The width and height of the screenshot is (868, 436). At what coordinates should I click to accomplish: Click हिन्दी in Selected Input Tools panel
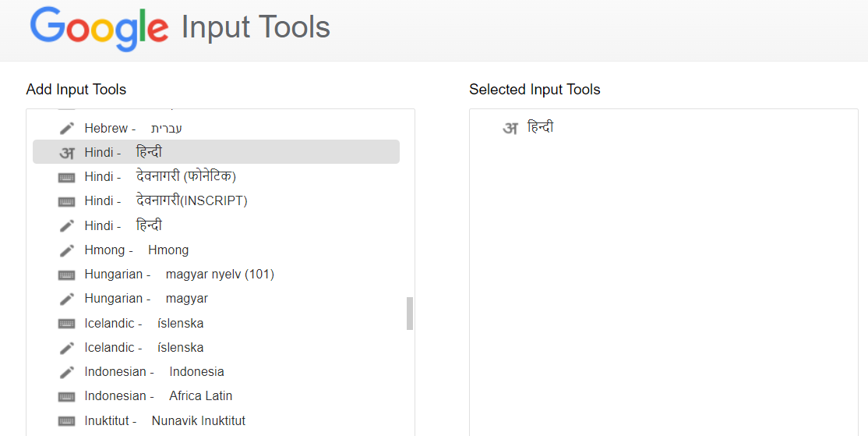click(540, 127)
